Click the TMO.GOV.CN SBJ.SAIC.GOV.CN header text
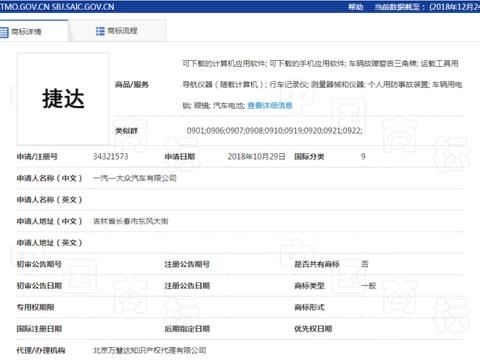The image size is (480, 360). pos(57,7)
